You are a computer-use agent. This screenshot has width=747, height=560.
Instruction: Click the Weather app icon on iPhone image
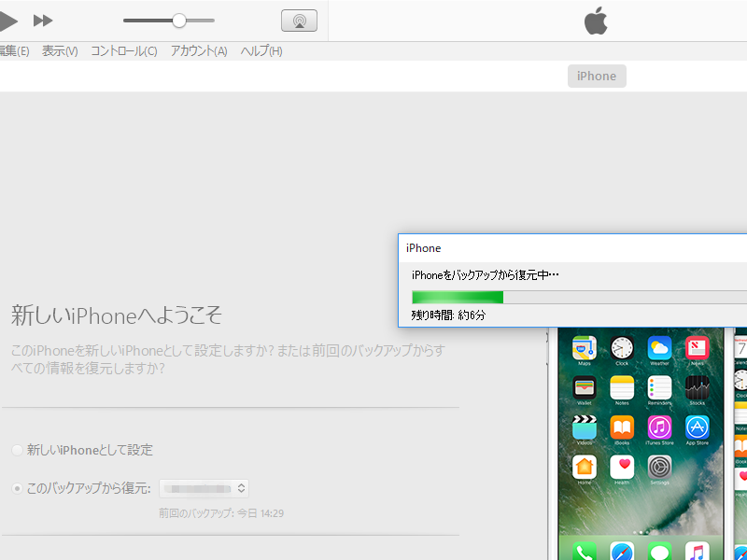[659, 347]
